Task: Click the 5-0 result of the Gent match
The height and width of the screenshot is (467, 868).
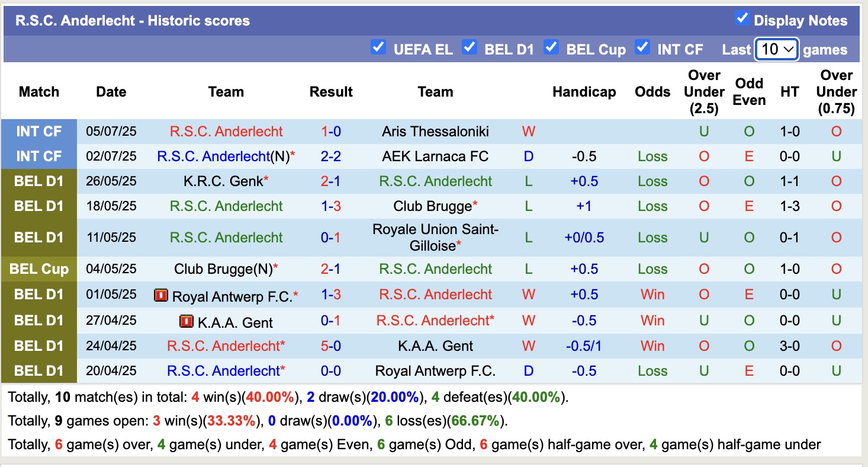Action: point(331,346)
